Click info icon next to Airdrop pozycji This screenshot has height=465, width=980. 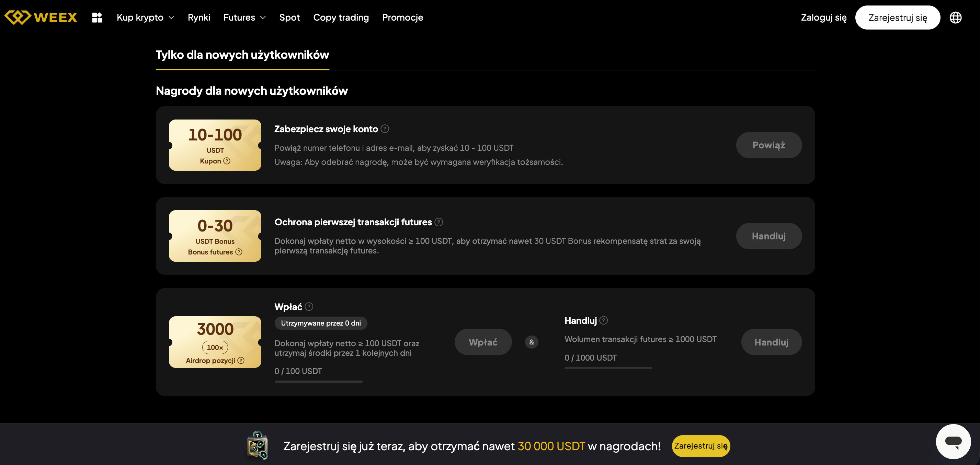click(x=241, y=360)
